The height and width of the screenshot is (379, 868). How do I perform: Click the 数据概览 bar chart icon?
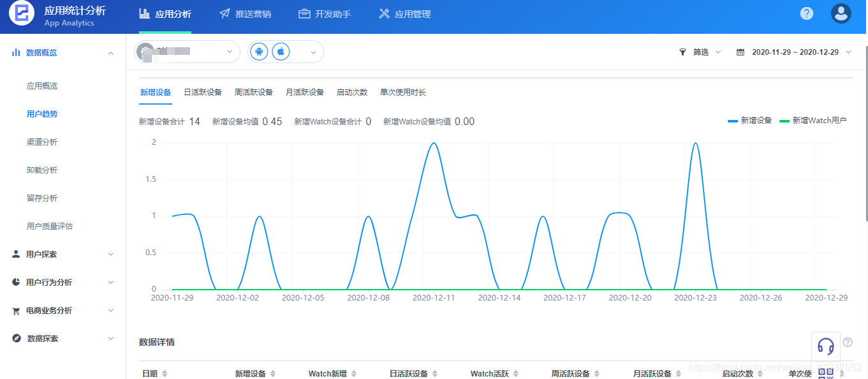[x=16, y=52]
